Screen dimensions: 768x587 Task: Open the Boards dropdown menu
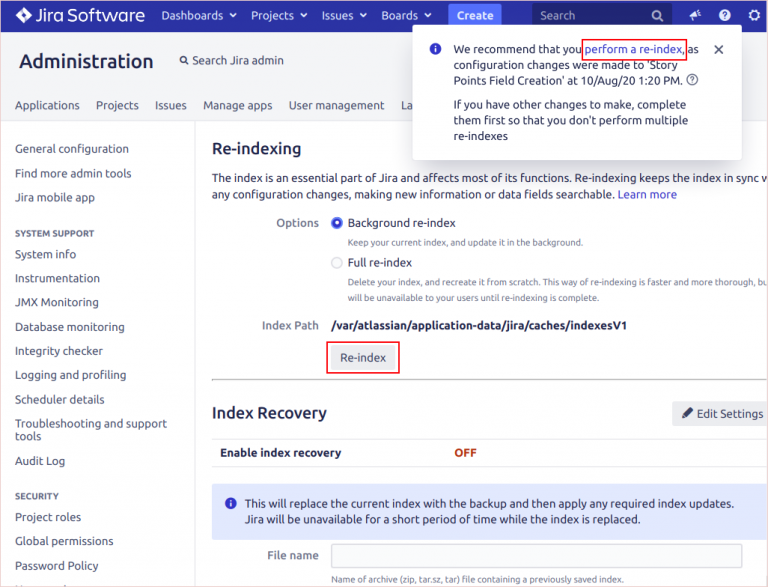click(x=406, y=16)
